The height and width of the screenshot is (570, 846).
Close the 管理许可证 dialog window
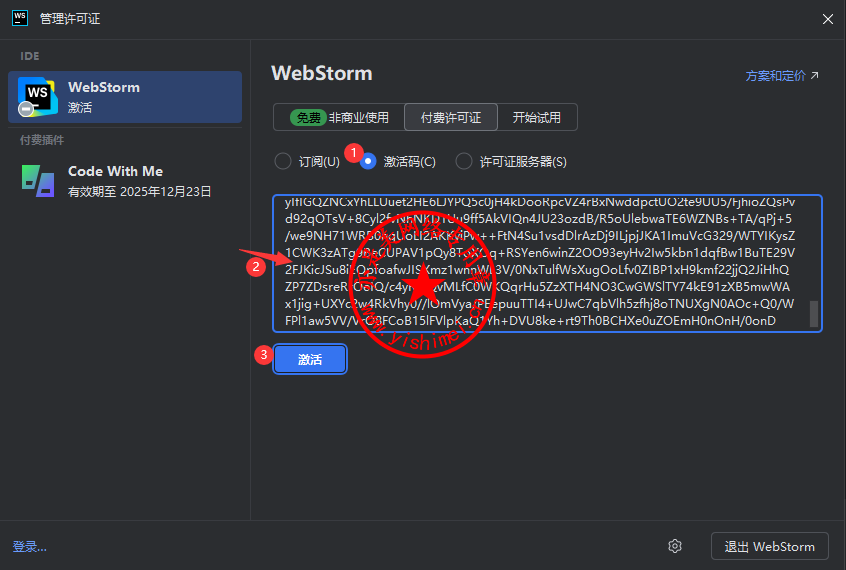[827, 18]
